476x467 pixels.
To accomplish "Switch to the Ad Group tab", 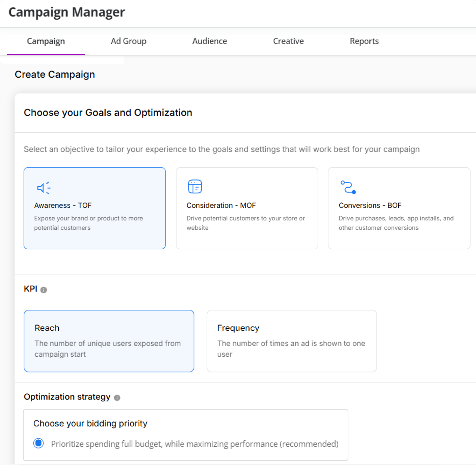I will [x=129, y=41].
